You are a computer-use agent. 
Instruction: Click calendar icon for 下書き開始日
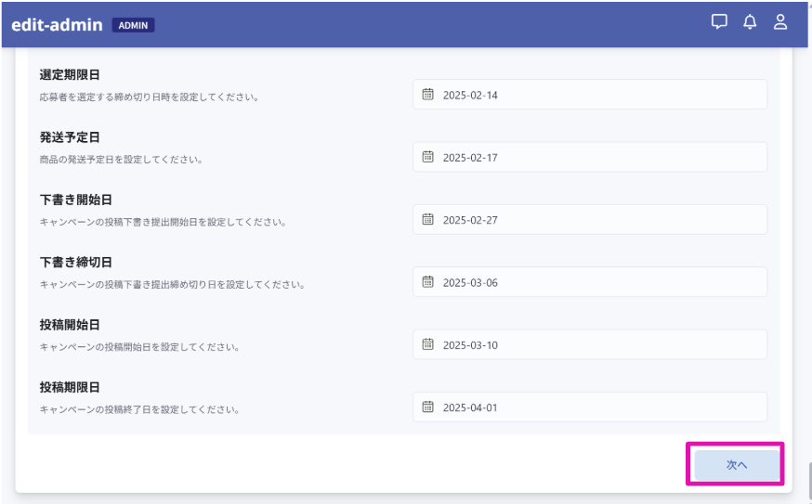point(428,220)
